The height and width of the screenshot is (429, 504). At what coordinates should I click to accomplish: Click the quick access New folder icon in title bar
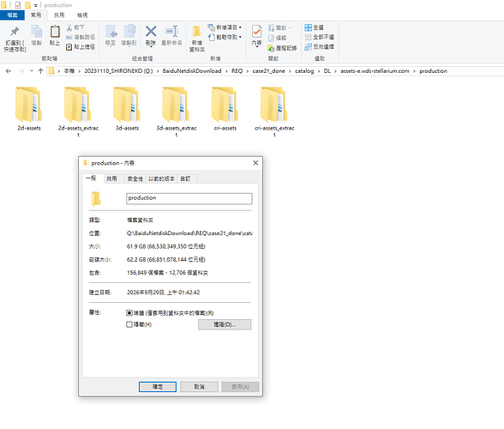[27, 5]
